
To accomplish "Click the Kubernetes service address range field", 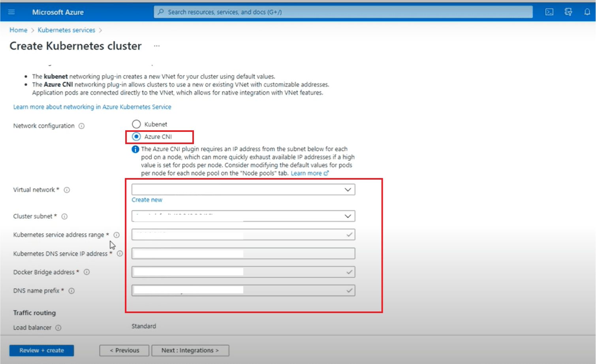I will point(243,235).
